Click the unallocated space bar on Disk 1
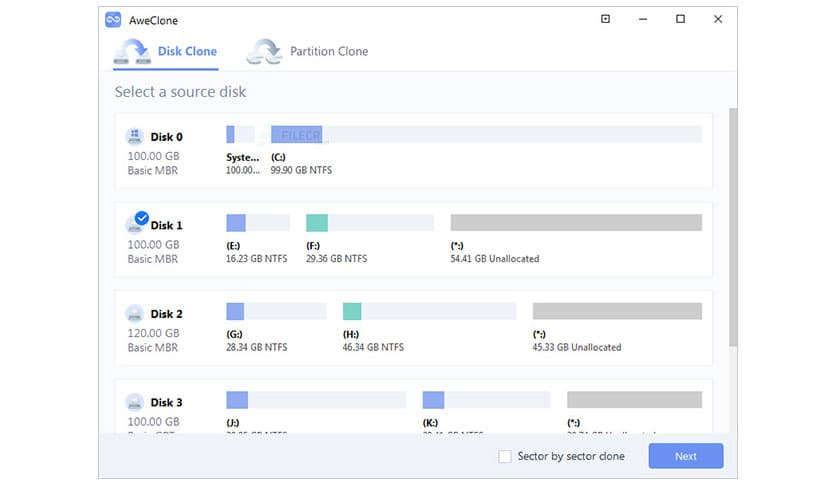 coord(576,223)
